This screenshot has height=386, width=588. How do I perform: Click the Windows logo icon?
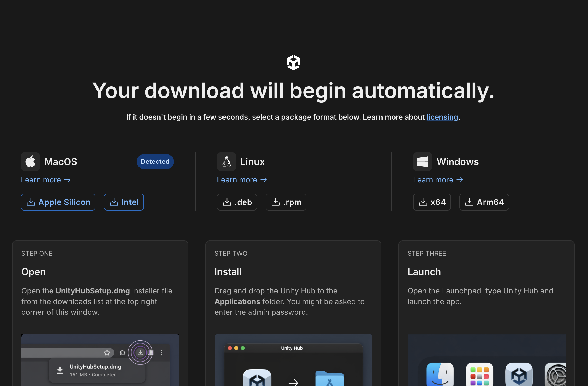point(423,162)
